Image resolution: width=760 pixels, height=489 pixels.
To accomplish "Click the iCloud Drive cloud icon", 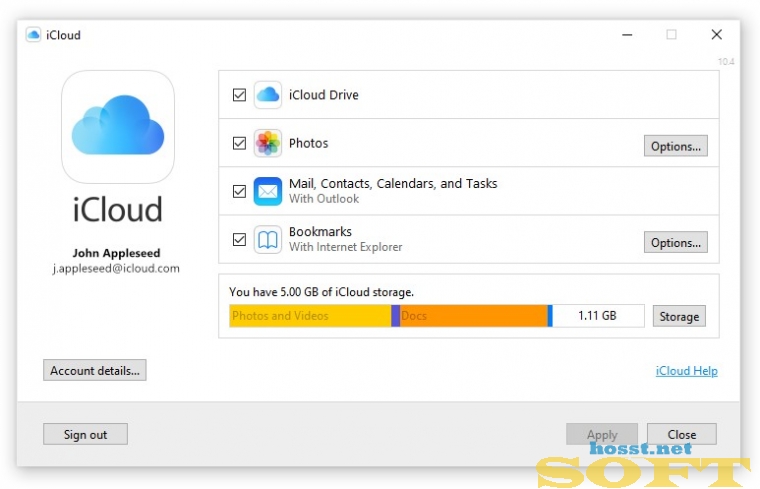I will coord(268,95).
